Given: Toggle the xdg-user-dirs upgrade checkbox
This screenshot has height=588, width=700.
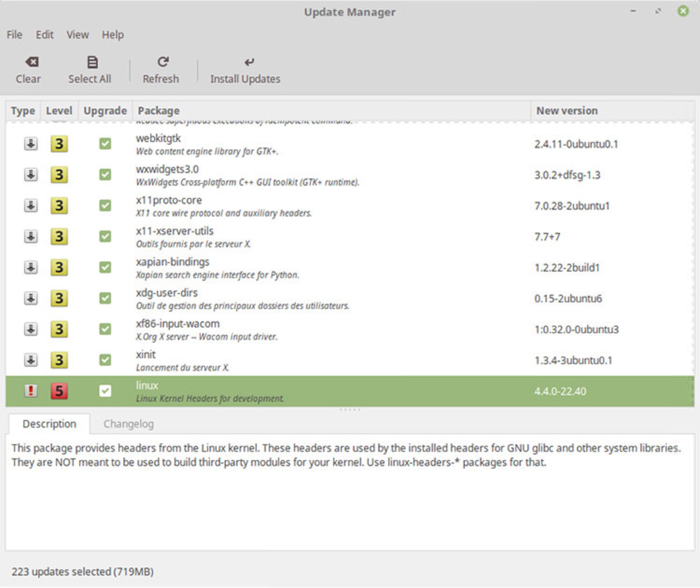Looking at the screenshot, I should pyautogui.click(x=105, y=298).
